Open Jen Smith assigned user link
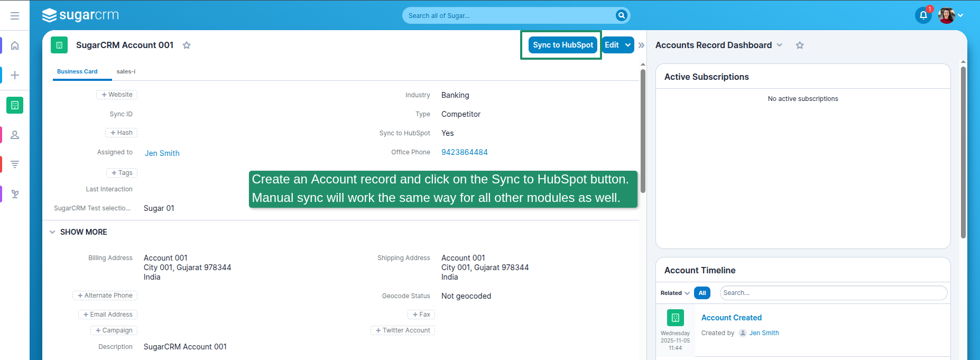This screenshot has height=360, width=980. (162, 153)
